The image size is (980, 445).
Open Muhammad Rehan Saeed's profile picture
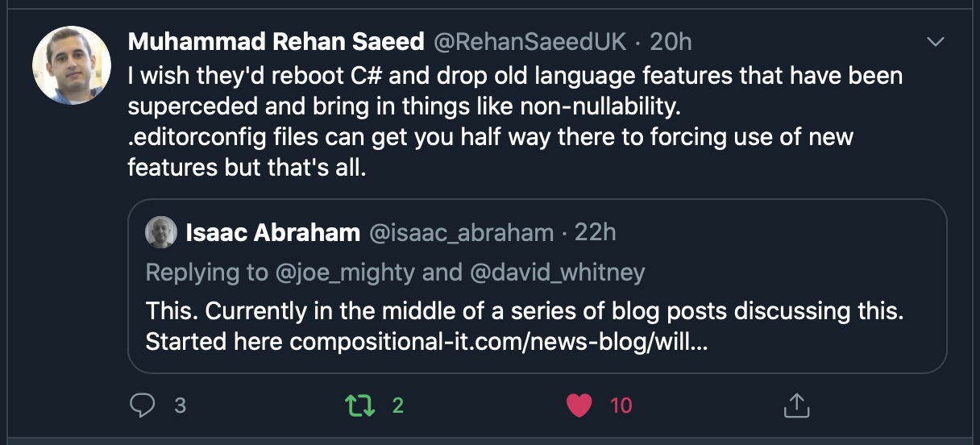click(x=71, y=65)
